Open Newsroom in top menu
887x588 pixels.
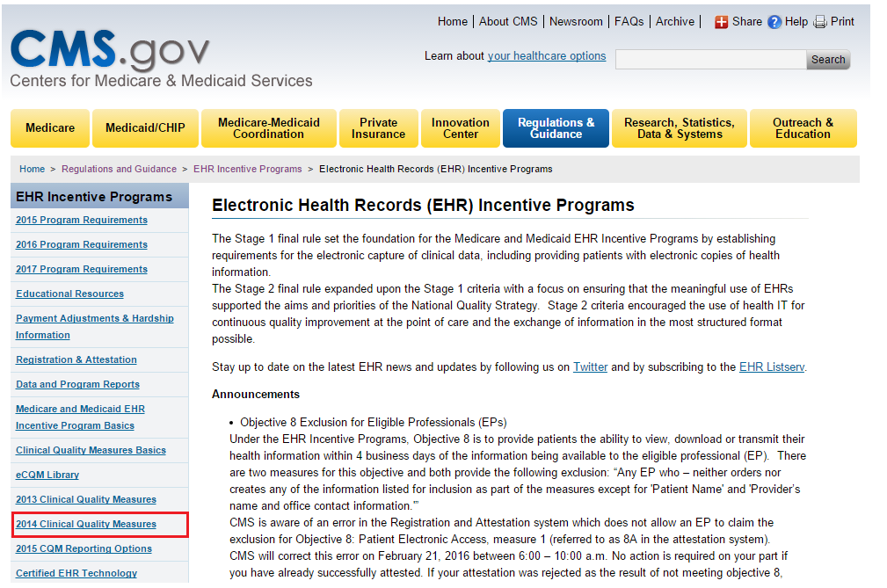coord(576,21)
